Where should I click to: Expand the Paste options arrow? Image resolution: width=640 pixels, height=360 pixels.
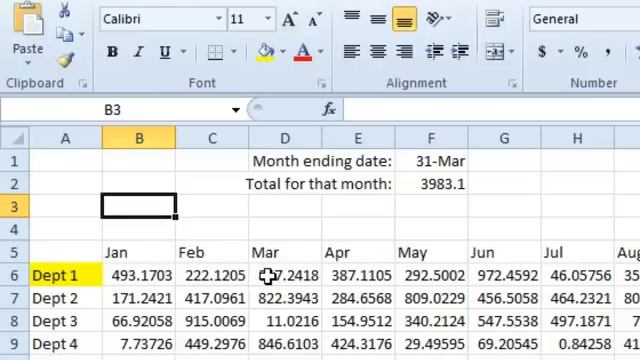28,63
